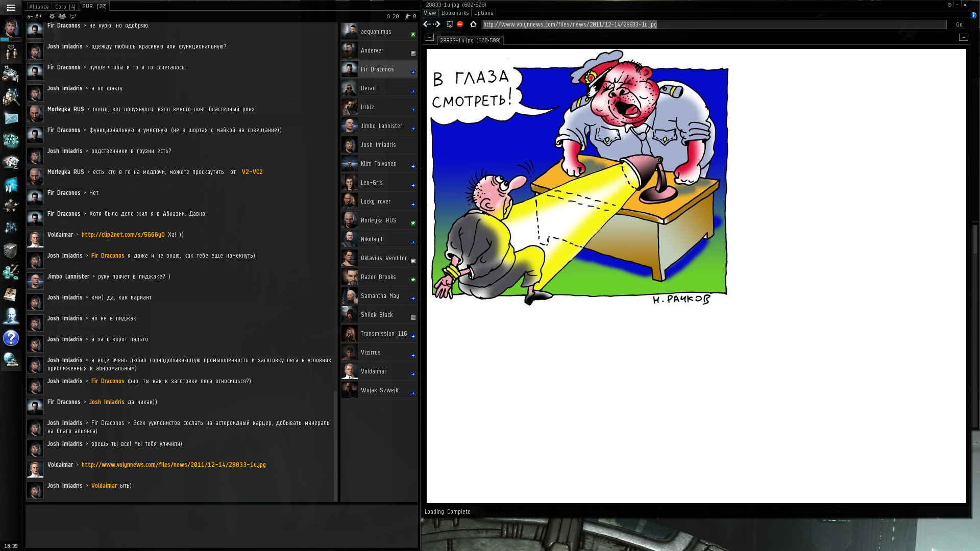Viewport: 980px width, 551px height.
Task: Click orange Voldaimar link in last message
Action: click(104, 486)
